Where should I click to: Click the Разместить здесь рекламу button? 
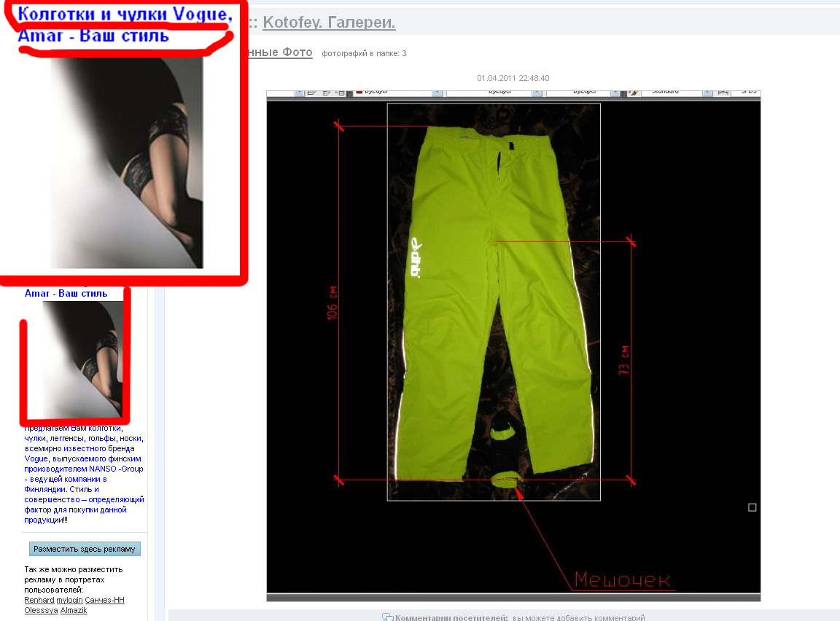pyautogui.click(x=85, y=549)
